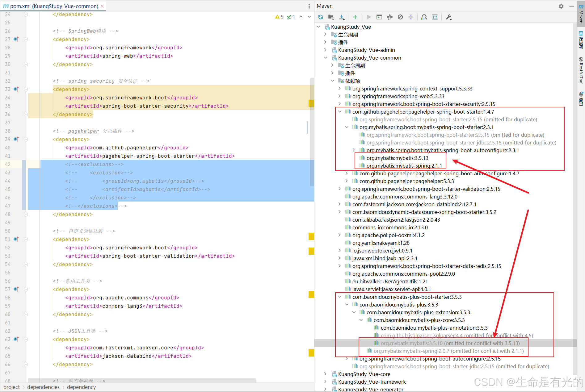Click the green check typo indicator
The height and width of the screenshot is (392, 585).
(x=291, y=17)
